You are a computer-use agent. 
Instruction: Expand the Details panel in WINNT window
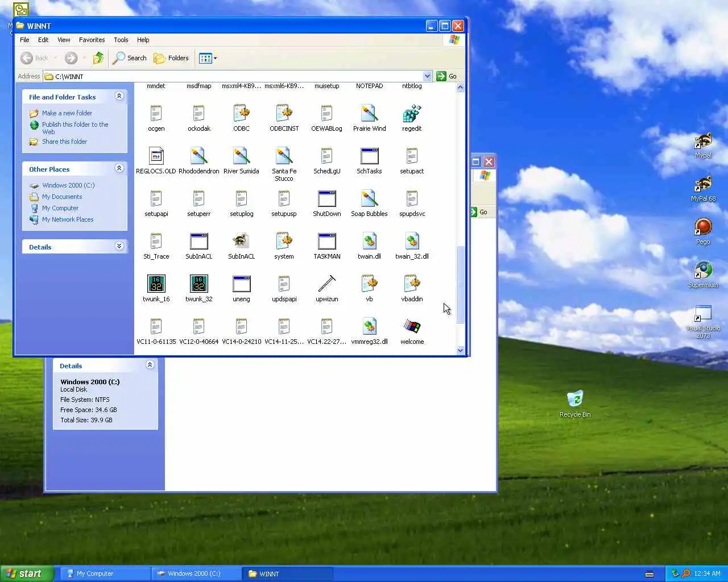(119, 246)
